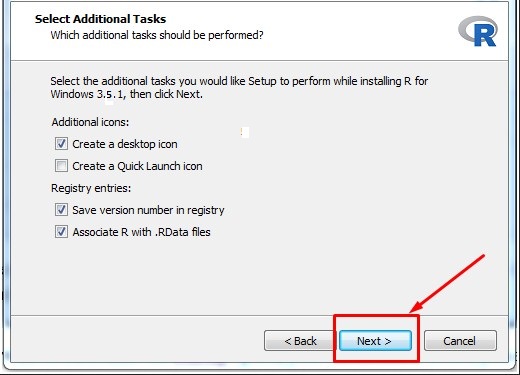The width and height of the screenshot is (520, 375).
Task: Click 'Which additional tasks should be performed?' subtitle
Action: 157,35
